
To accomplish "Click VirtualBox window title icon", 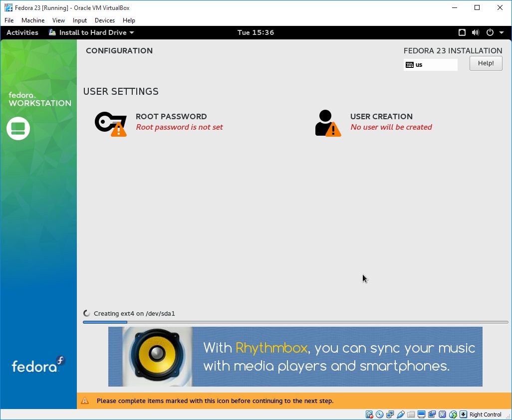I will click(8, 7).
